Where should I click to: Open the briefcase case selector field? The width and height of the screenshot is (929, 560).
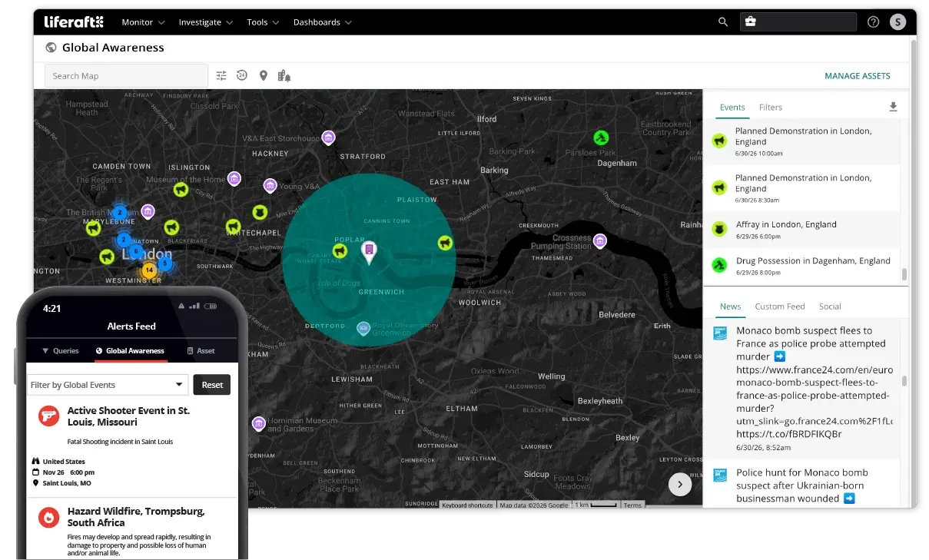798,22
